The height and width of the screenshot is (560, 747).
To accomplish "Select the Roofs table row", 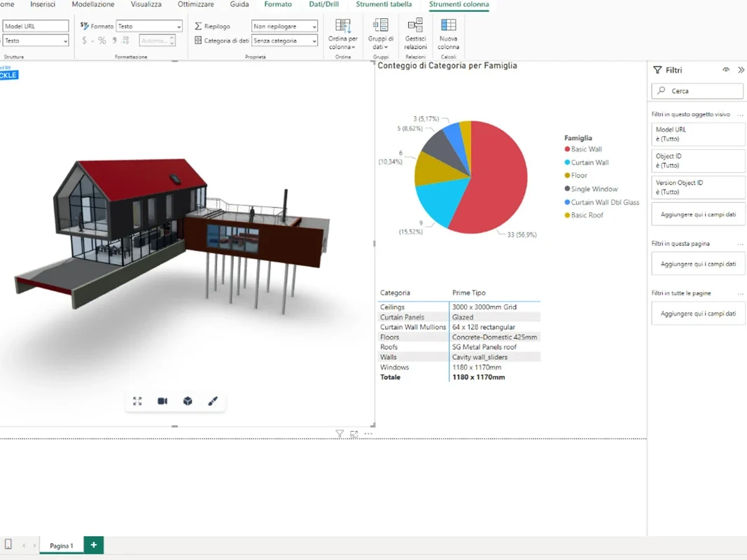I will click(460, 347).
